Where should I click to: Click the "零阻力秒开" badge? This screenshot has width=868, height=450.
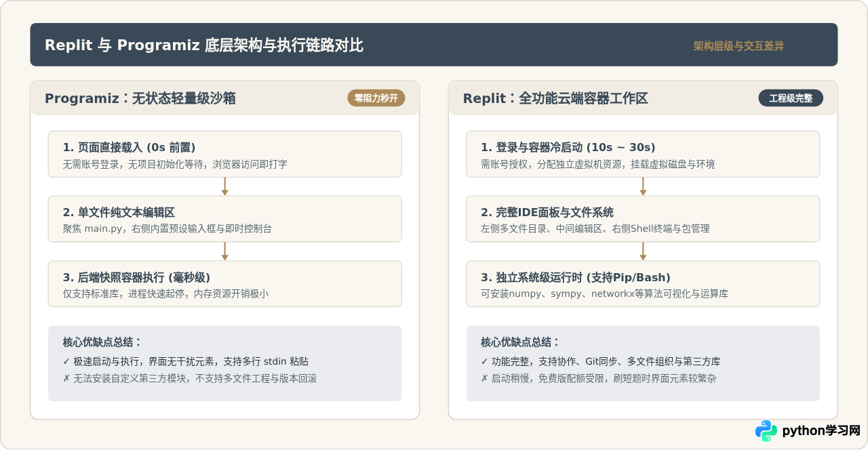[376, 98]
